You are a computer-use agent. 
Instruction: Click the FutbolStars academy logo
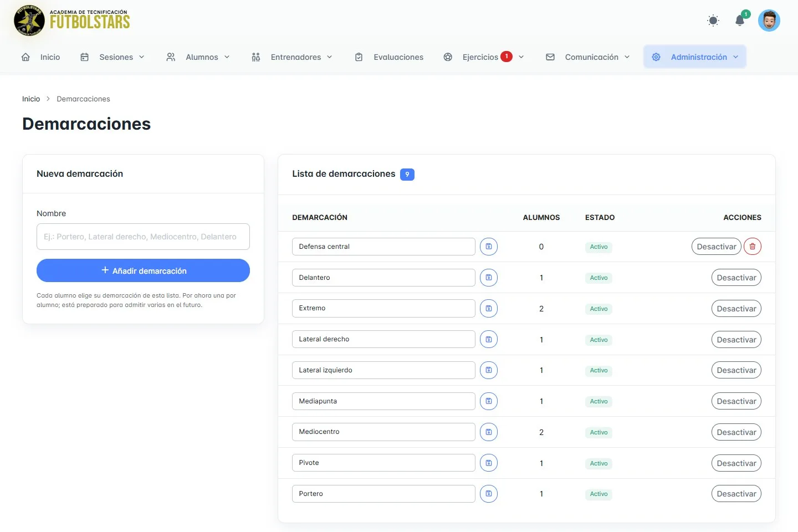tap(72, 21)
